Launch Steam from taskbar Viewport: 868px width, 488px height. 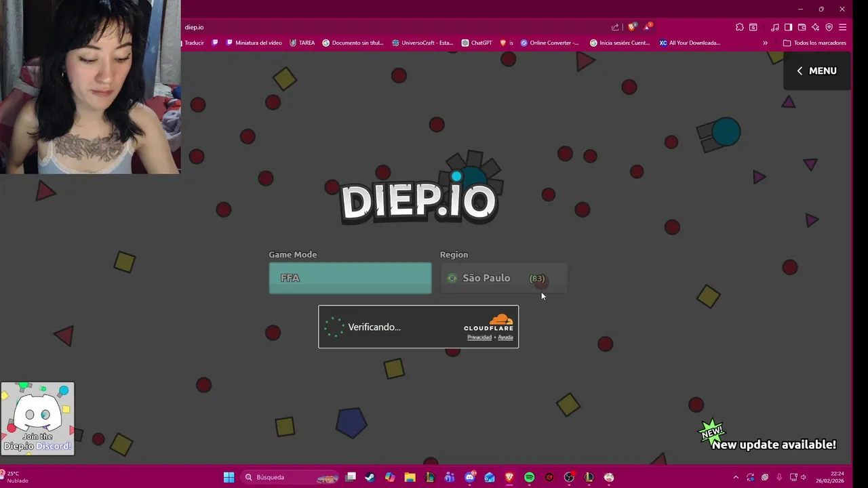[x=370, y=477]
